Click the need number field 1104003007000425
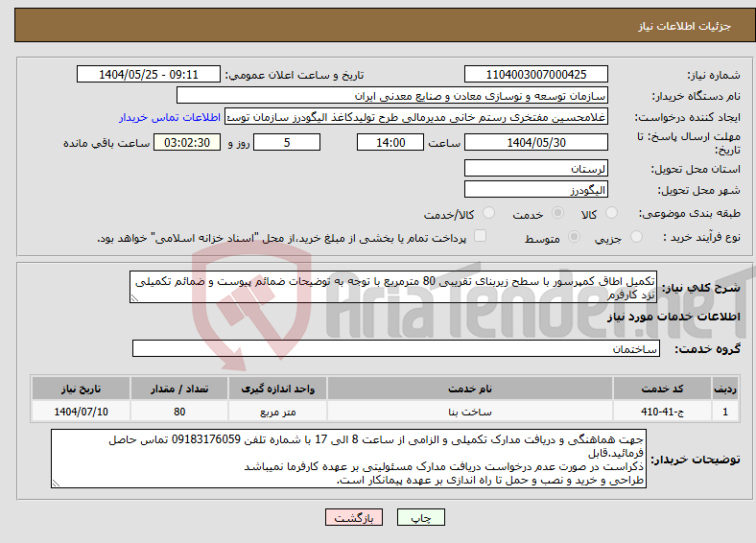Viewport: 756px width, 543px height. click(536, 74)
